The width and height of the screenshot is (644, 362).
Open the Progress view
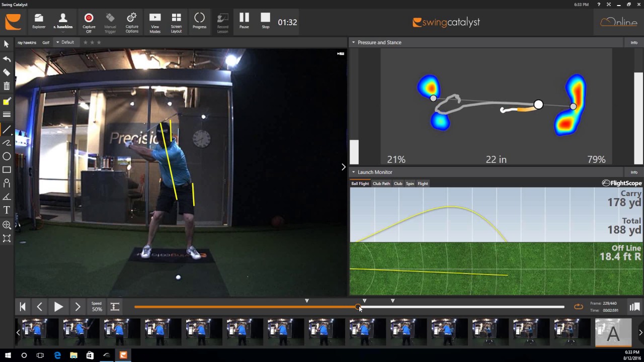coord(199,22)
